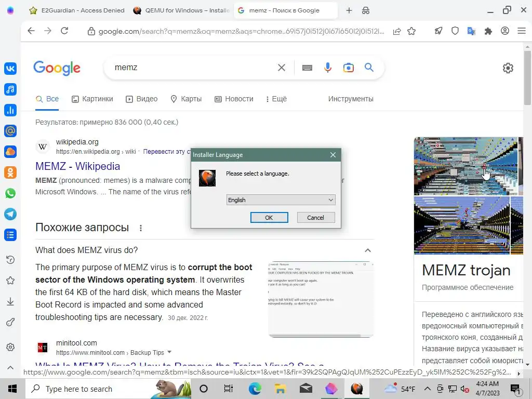This screenshot has width=532, height=399.
Task: Click the rocket icon in browser toolbar
Action: point(438,31)
